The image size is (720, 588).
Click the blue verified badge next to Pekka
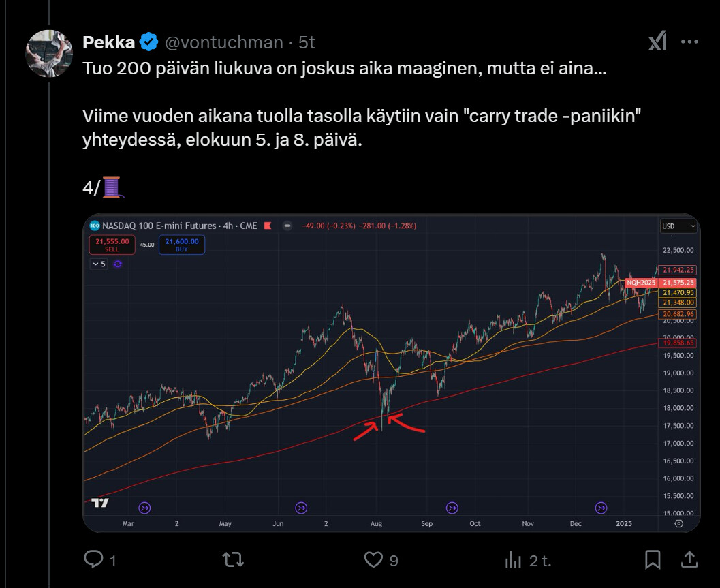(x=149, y=42)
